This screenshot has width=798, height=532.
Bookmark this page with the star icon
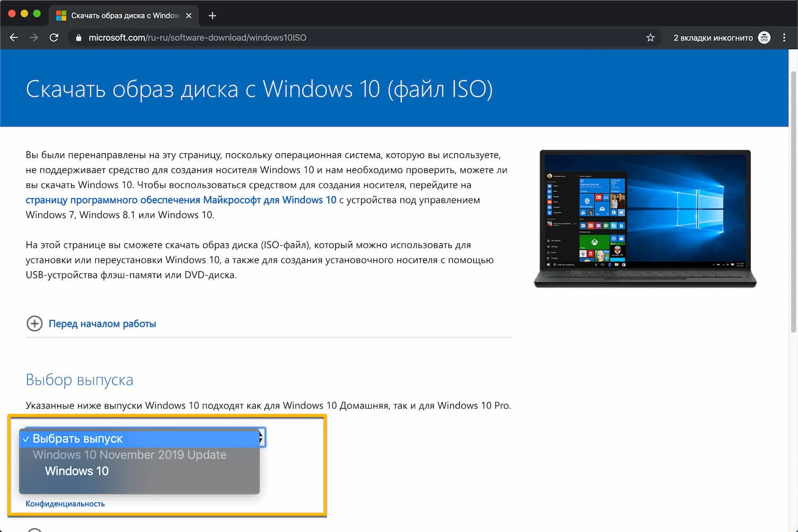coord(650,37)
